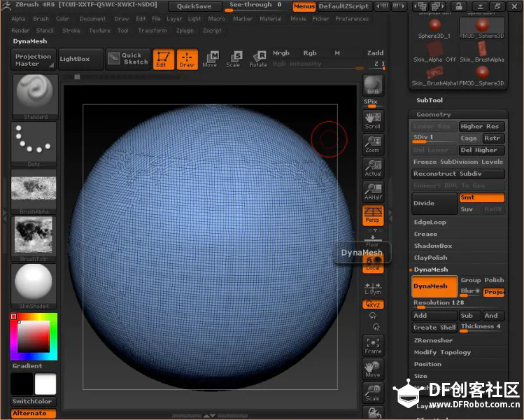Open the Zplugin menu
Image resolution: width=524 pixels, height=420 pixels.
click(x=185, y=31)
